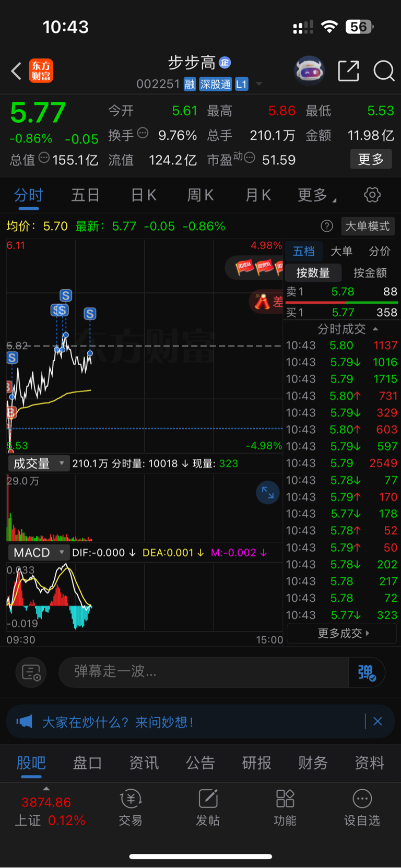Tap the 国家队 flag badges
Screen dimensions: 401x868
[255, 268]
